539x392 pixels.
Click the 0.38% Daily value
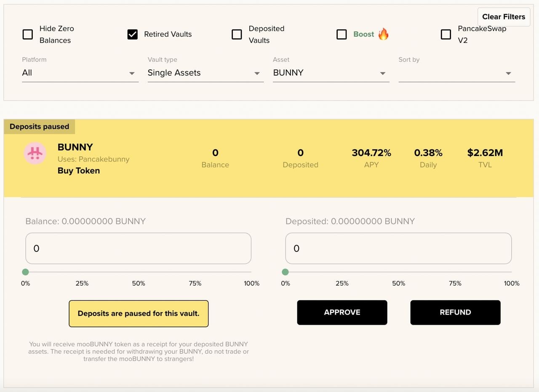point(428,153)
